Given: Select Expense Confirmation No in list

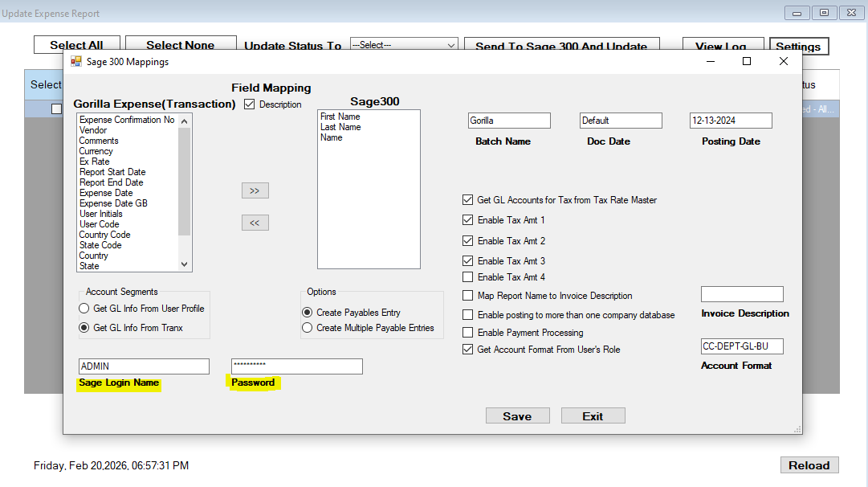Looking at the screenshot, I should pyautogui.click(x=127, y=120).
